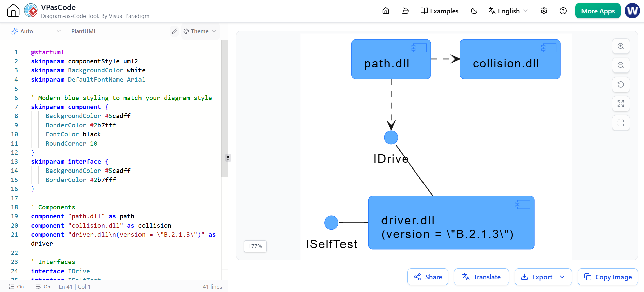Expand the Export options chevron
Image resolution: width=644 pixels, height=292 pixels.
point(562,277)
